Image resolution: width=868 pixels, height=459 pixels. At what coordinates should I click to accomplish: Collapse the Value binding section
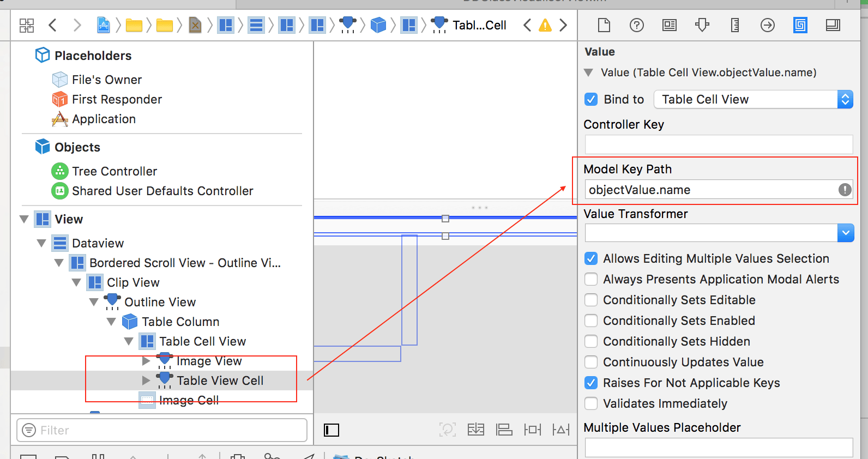tap(588, 73)
